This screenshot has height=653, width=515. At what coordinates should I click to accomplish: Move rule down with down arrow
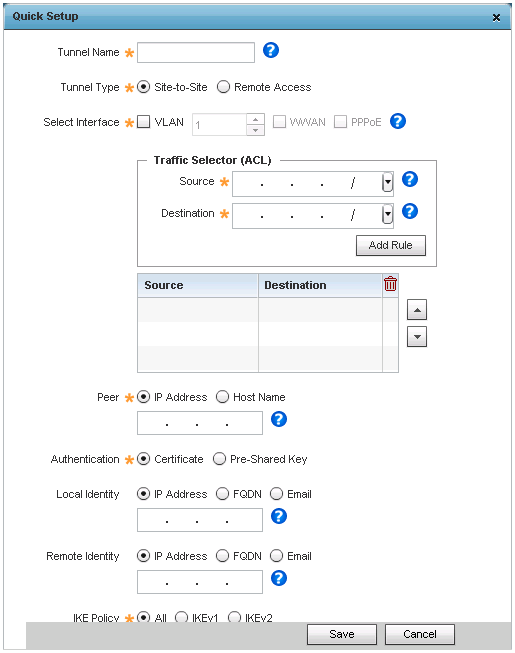pos(417,336)
